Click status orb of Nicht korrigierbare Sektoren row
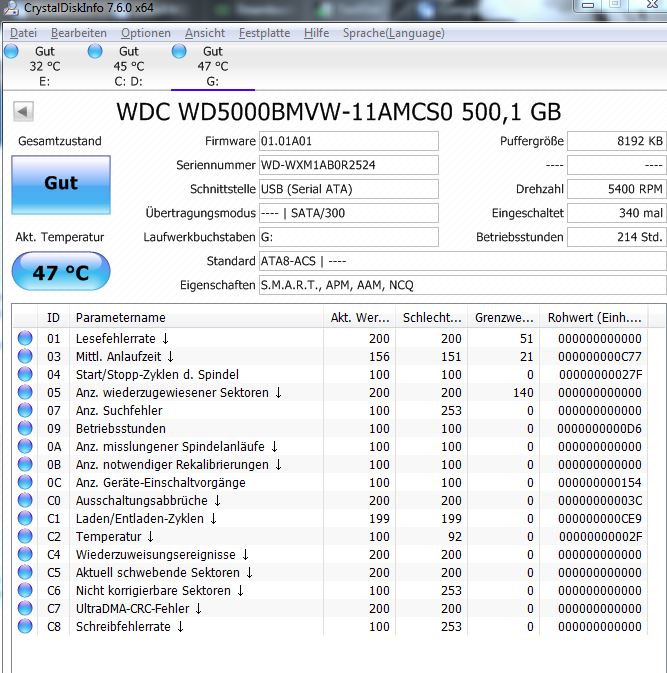 tap(25, 591)
